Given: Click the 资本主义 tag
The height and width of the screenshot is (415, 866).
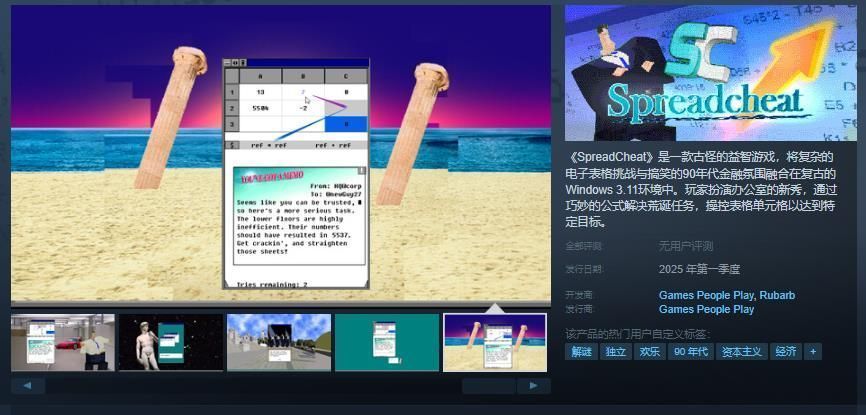Looking at the screenshot, I should click(x=741, y=351).
